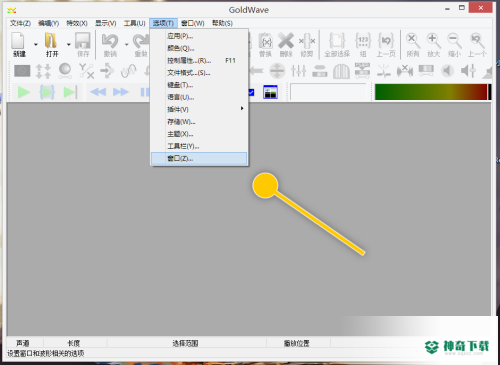Expand the dropdown arrow next to 打开
The width and height of the screenshot is (500, 365).
click(x=69, y=44)
